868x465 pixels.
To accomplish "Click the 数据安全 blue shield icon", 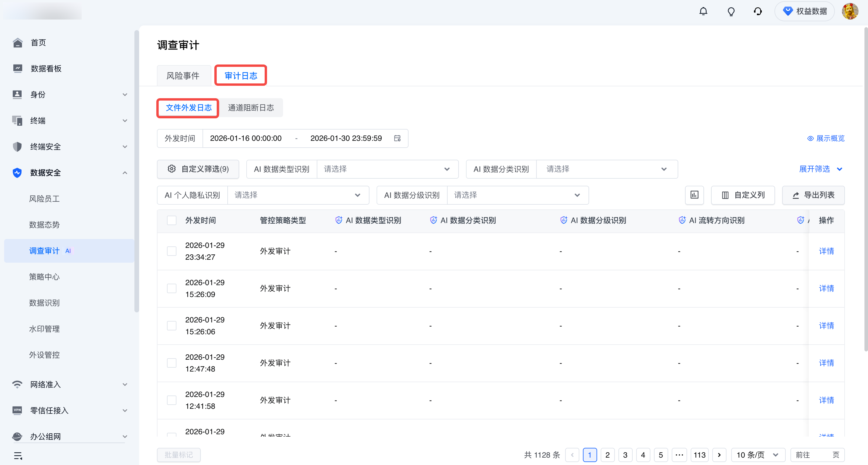I will coord(17,173).
